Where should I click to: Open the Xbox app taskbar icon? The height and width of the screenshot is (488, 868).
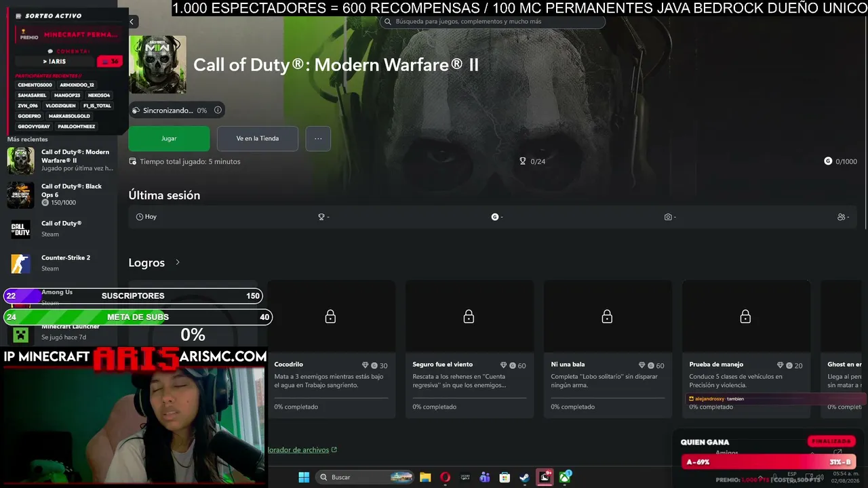(565, 477)
